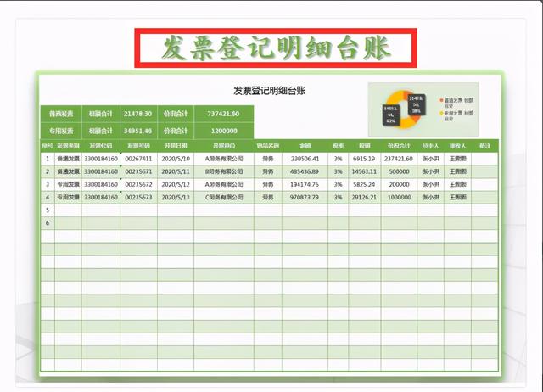
Task: Click the 发票类别 column header
Action: tap(68, 146)
